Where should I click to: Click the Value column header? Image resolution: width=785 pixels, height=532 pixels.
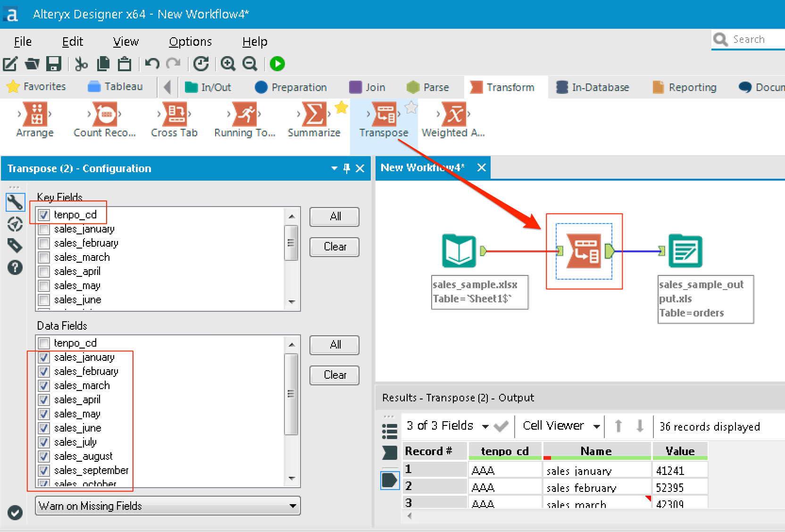680,451
